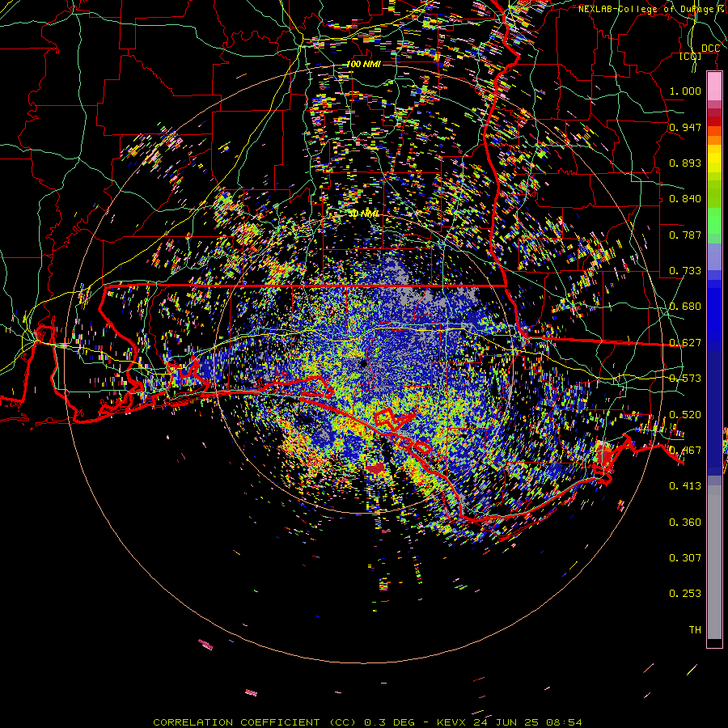Select the 0.467 scale value
Viewport: 728px width, 728px height.
click(685, 450)
